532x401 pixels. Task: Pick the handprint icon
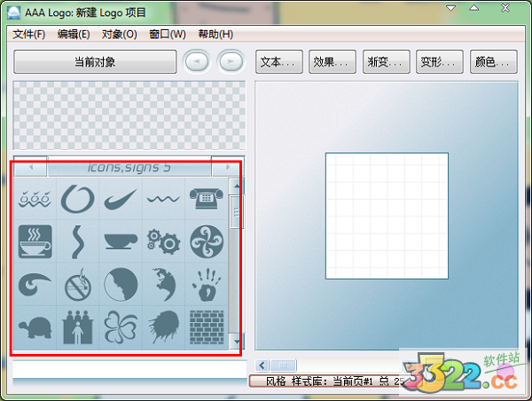pos(206,284)
